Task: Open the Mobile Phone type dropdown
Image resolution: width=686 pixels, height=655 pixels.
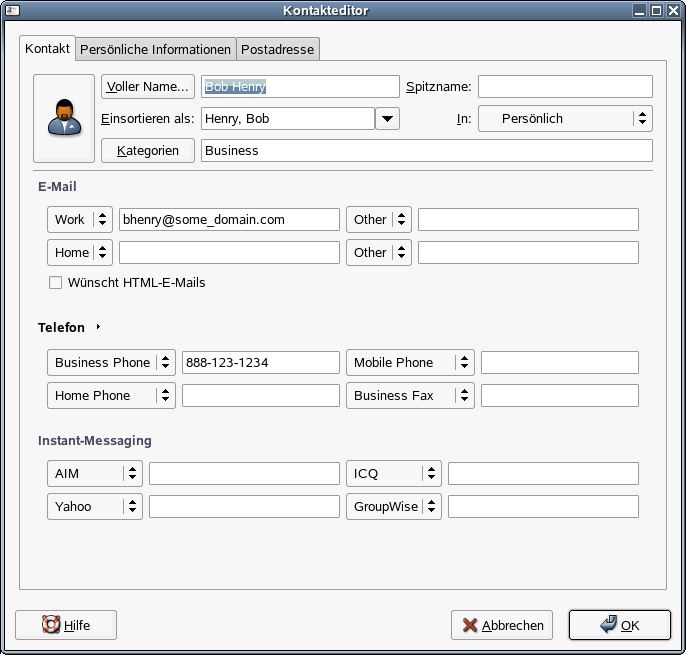Action: pyautogui.click(x=410, y=362)
